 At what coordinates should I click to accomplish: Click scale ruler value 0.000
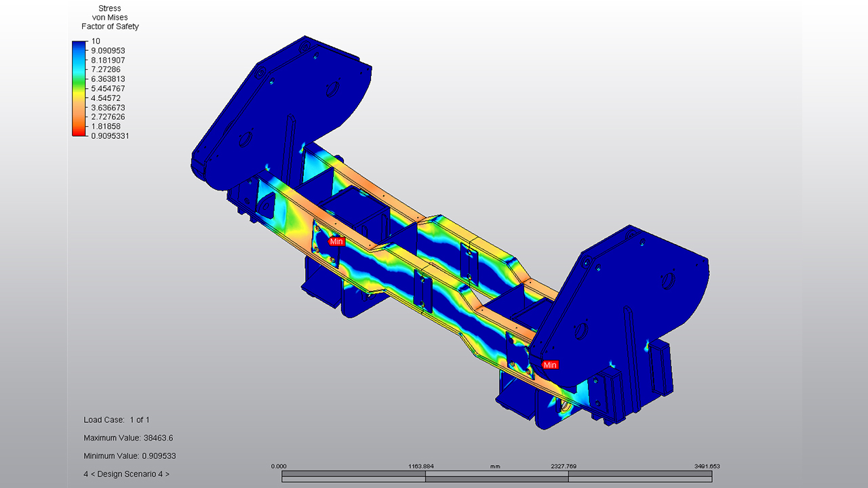coord(279,466)
